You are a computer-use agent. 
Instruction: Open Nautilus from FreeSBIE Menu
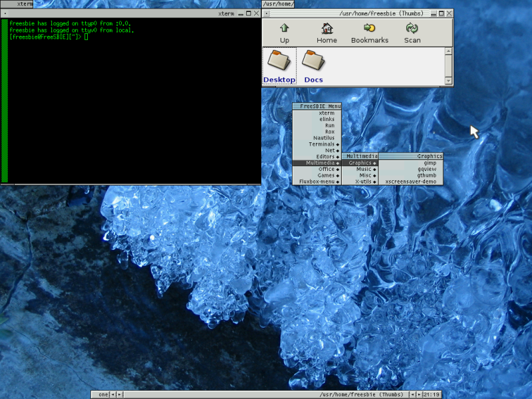coord(324,138)
